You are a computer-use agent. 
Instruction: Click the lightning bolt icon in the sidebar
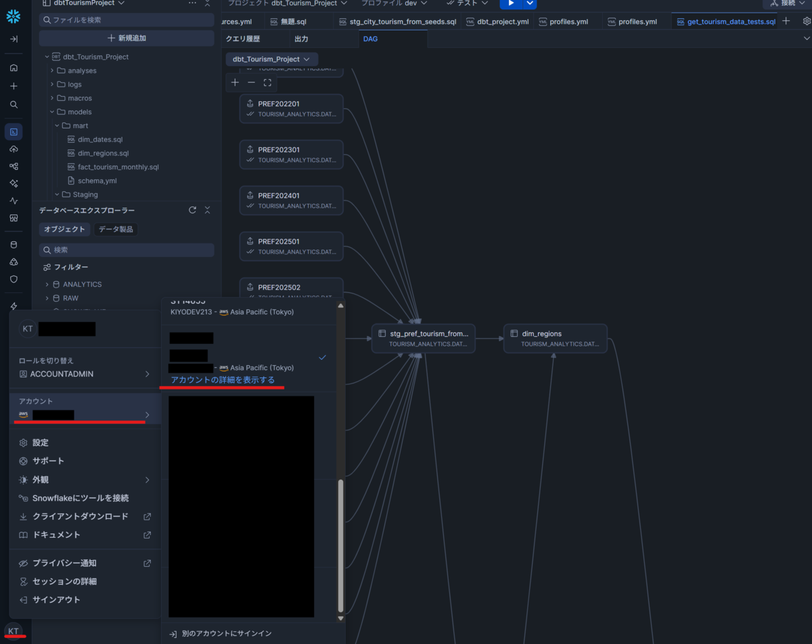click(x=14, y=306)
